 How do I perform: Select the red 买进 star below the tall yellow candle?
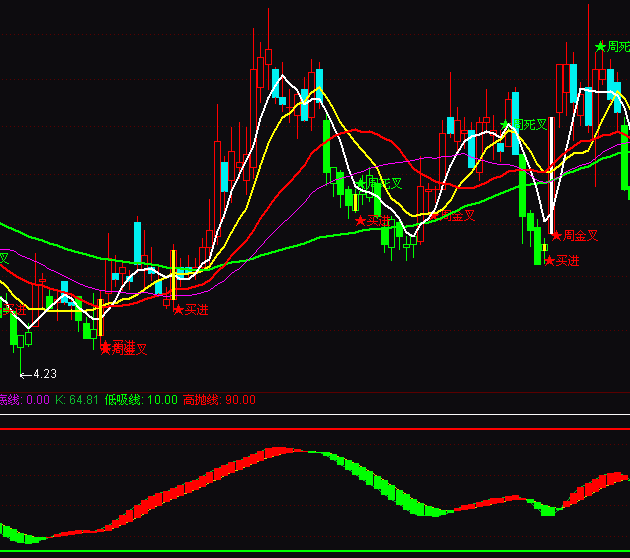(178, 310)
